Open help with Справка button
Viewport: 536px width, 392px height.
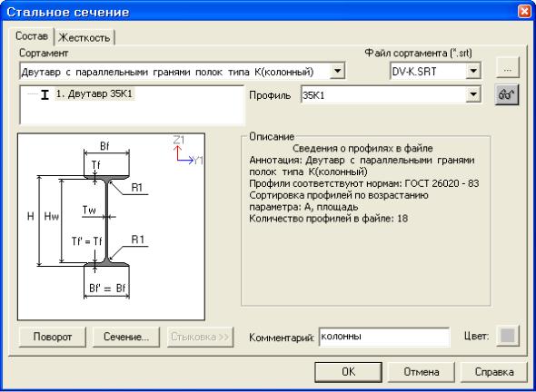(494, 372)
